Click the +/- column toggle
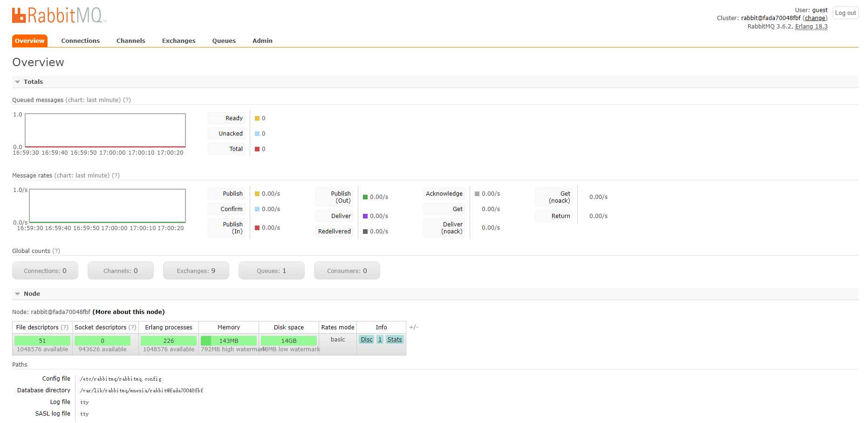The width and height of the screenshot is (868, 423). (x=414, y=327)
